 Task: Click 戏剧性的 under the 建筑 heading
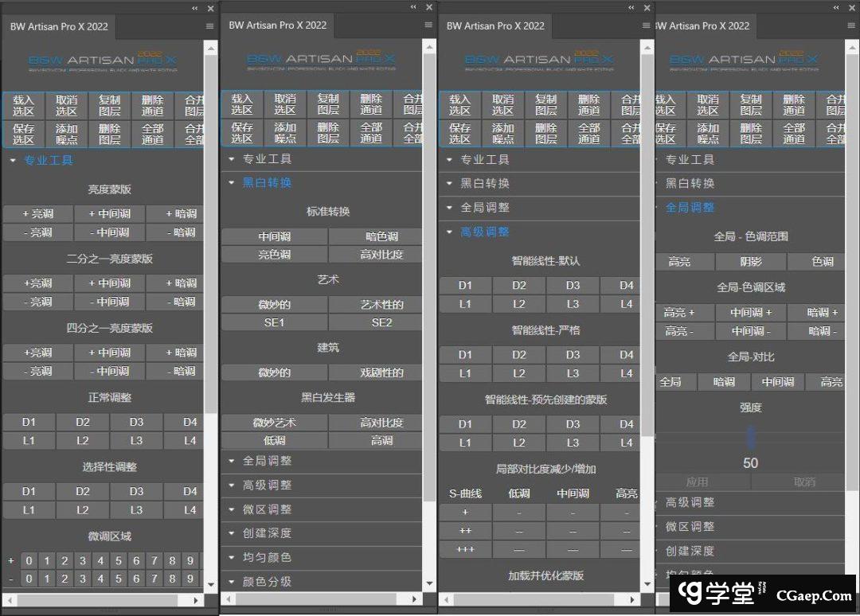pos(376,372)
